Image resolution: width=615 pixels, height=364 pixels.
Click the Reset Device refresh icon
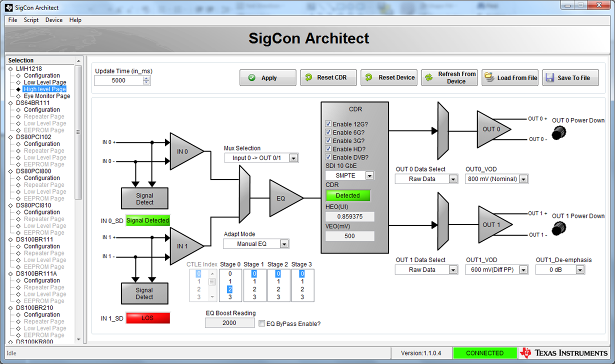click(369, 77)
